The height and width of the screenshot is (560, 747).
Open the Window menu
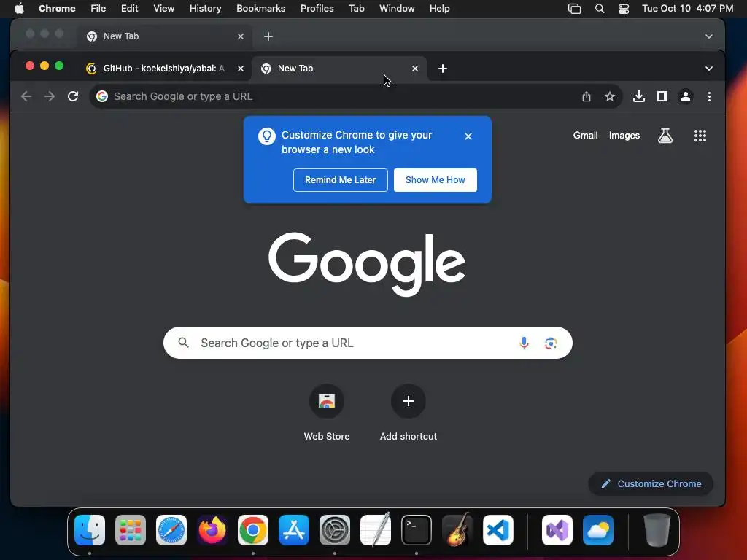397,9
